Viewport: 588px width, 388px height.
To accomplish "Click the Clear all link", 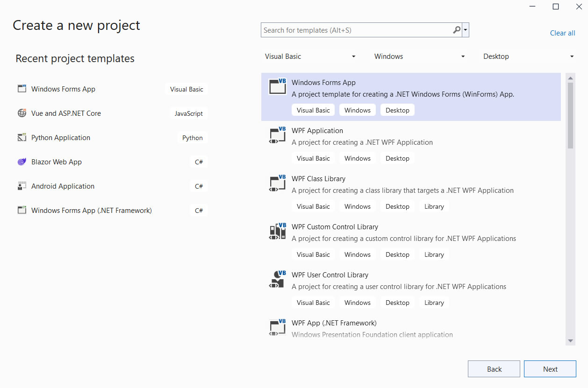I will click(x=562, y=33).
